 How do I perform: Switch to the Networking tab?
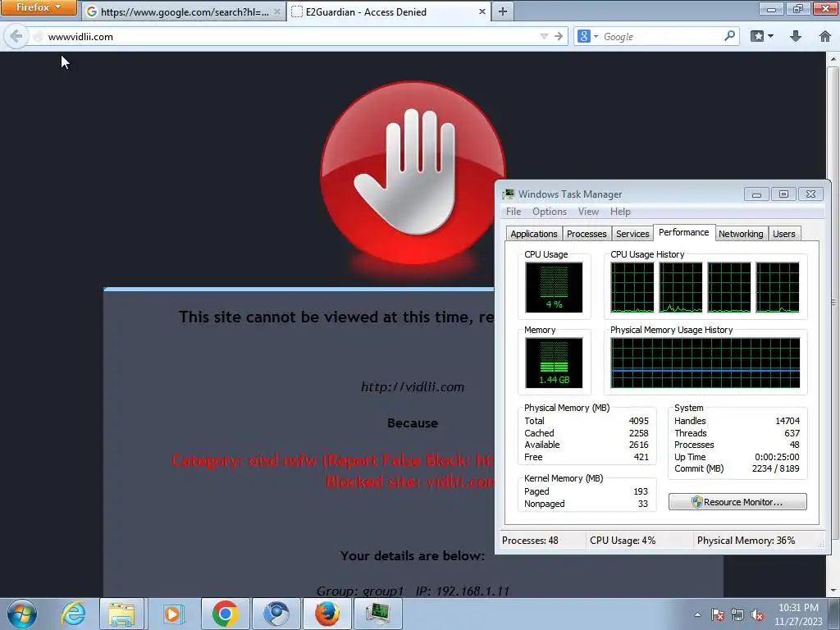coord(741,234)
